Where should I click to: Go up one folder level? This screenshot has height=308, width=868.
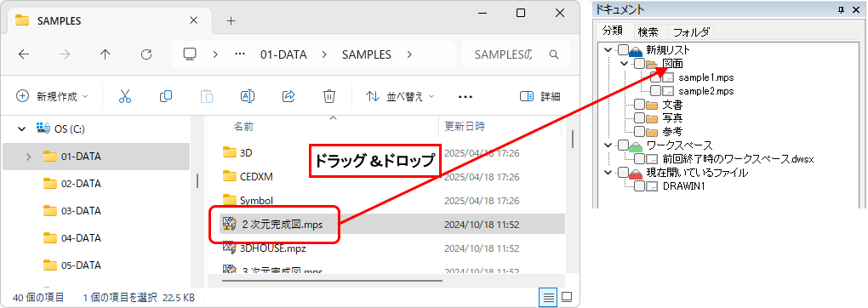pyautogui.click(x=106, y=54)
